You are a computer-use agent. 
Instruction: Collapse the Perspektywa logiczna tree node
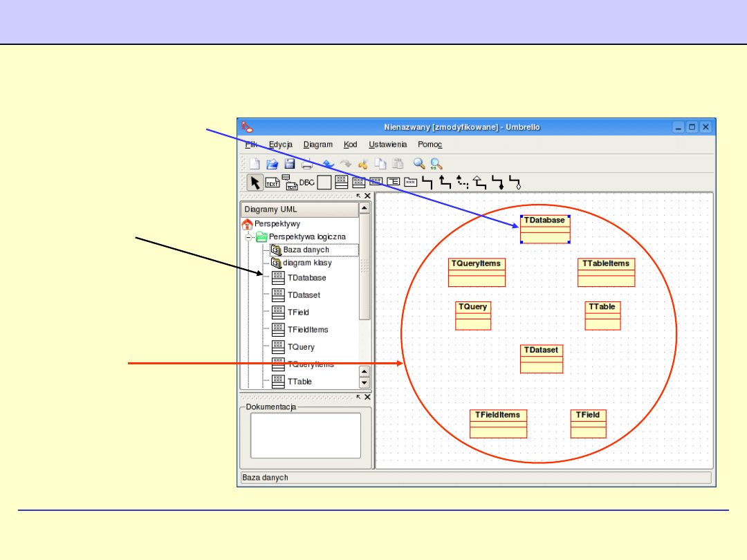(248, 237)
